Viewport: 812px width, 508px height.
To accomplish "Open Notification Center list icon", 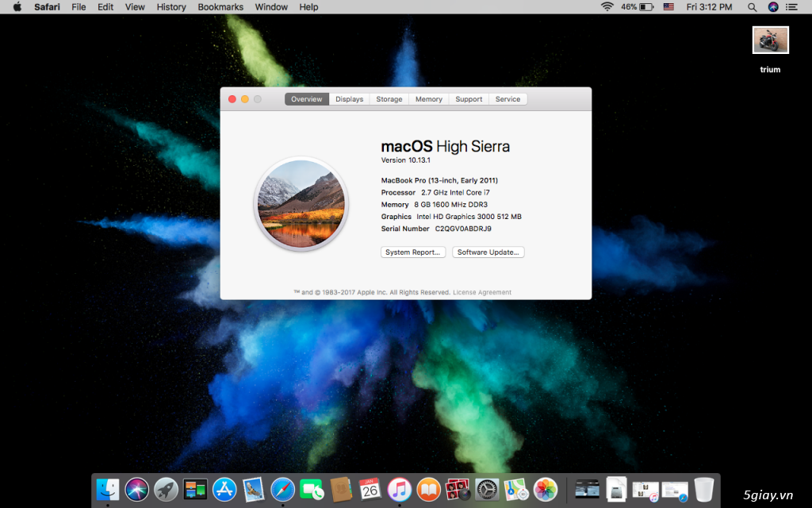I will pyautogui.click(x=792, y=6).
